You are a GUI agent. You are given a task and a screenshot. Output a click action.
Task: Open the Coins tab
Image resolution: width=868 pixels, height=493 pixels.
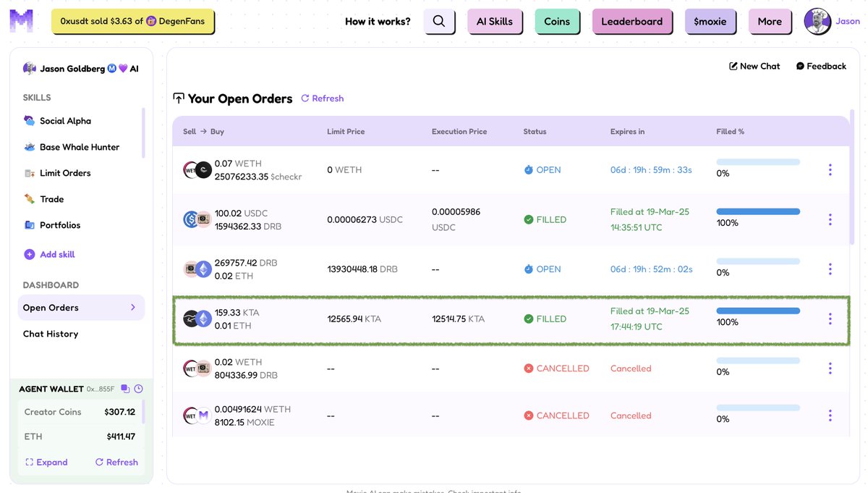557,22
